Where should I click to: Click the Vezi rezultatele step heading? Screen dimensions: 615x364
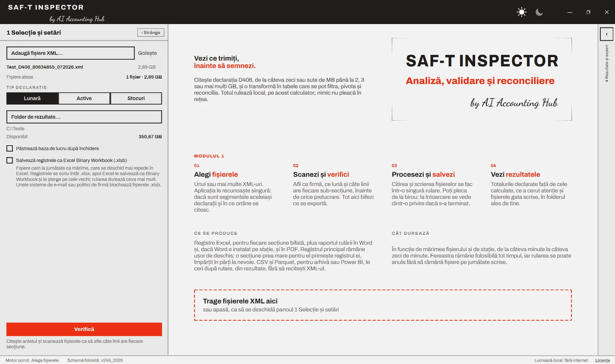coord(515,174)
